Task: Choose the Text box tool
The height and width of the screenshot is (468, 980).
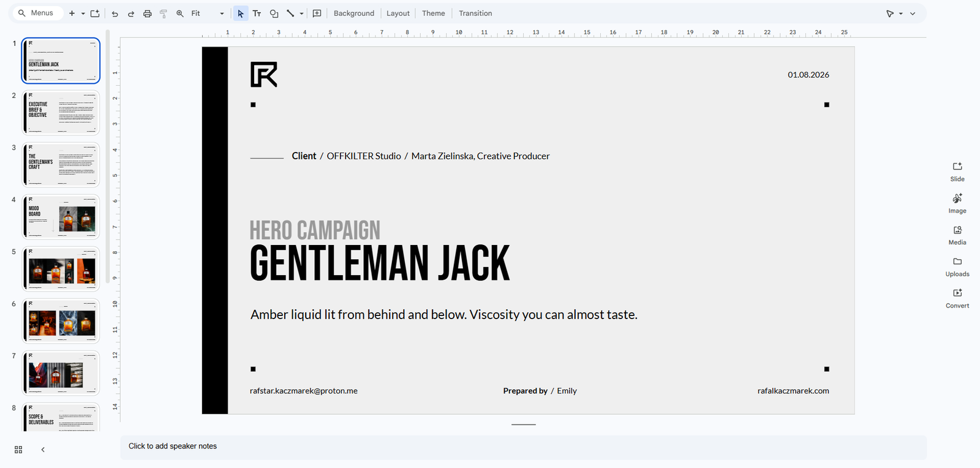Action: tap(257, 13)
